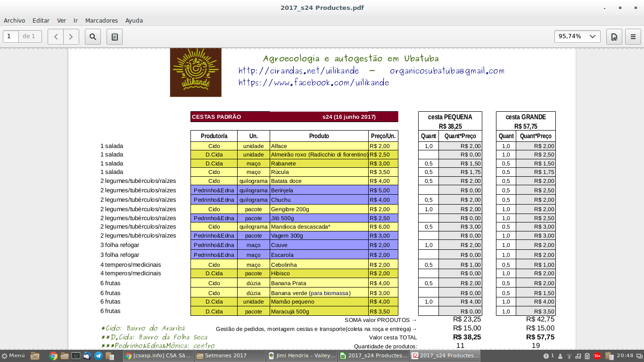Open the Menú applications menu
The width and height of the screenshot is (644, 362).
(x=13, y=356)
